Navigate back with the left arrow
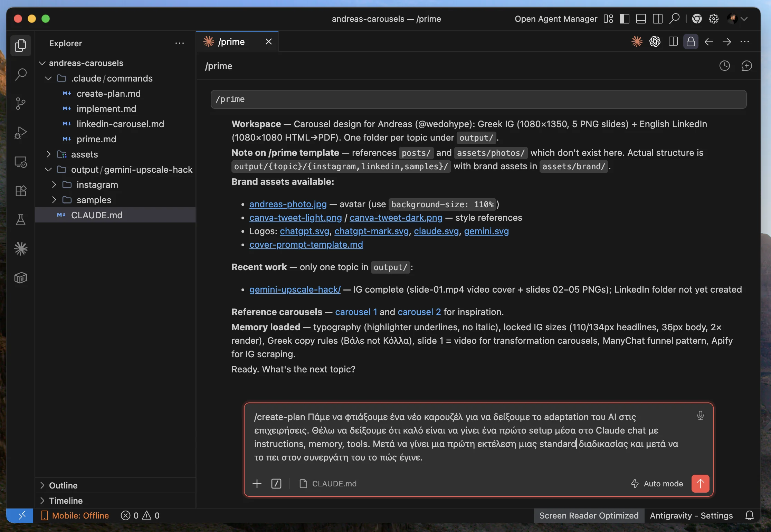Image resolution: width=771 pixels, height=532 pixels. 709,42
